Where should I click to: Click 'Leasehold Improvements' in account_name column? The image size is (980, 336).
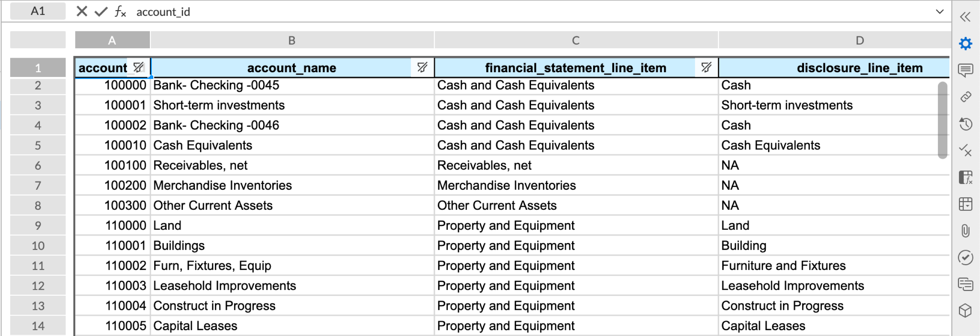pos(292,286)
